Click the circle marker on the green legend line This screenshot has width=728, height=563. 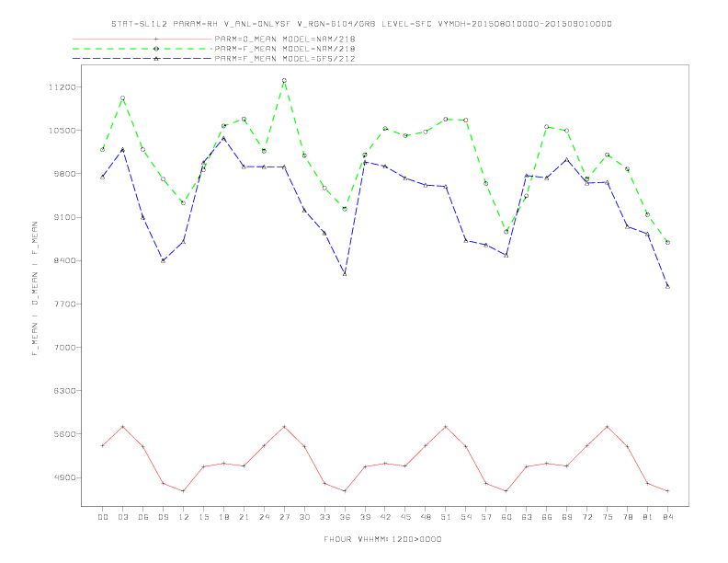click(156, 49)
